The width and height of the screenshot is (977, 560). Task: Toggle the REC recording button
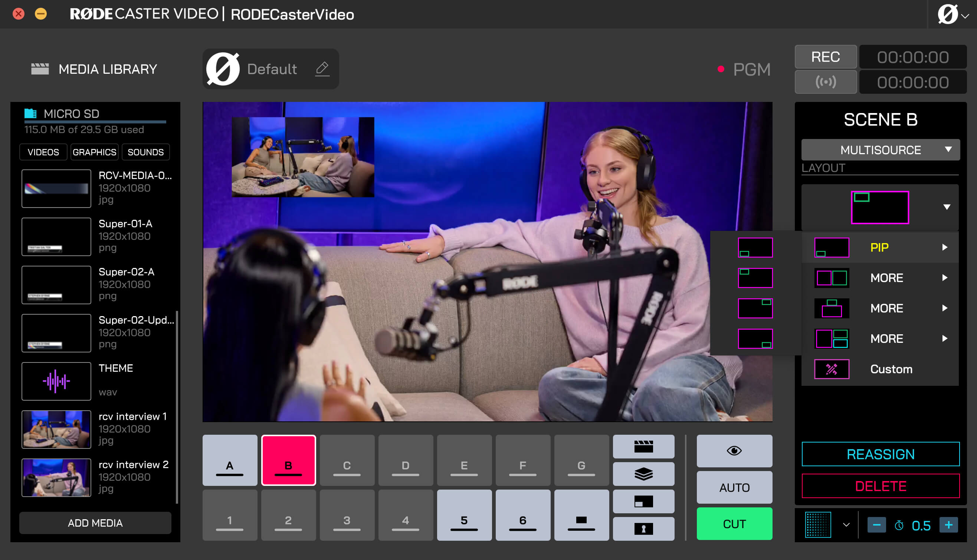(826, 57)
